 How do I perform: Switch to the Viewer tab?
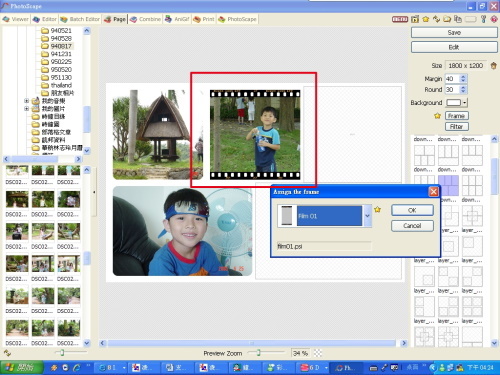pyautogui.click(x=16, y=19)
